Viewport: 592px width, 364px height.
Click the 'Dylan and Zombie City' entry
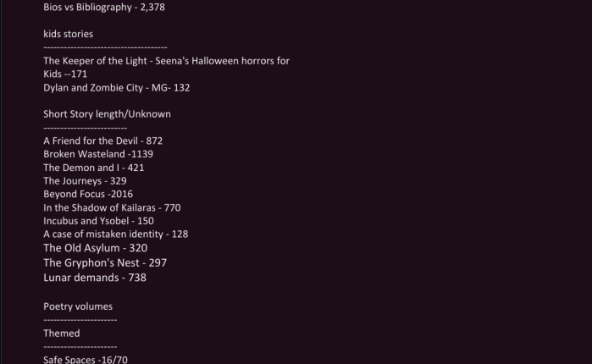pyautogui.click(x=116, y=87)
